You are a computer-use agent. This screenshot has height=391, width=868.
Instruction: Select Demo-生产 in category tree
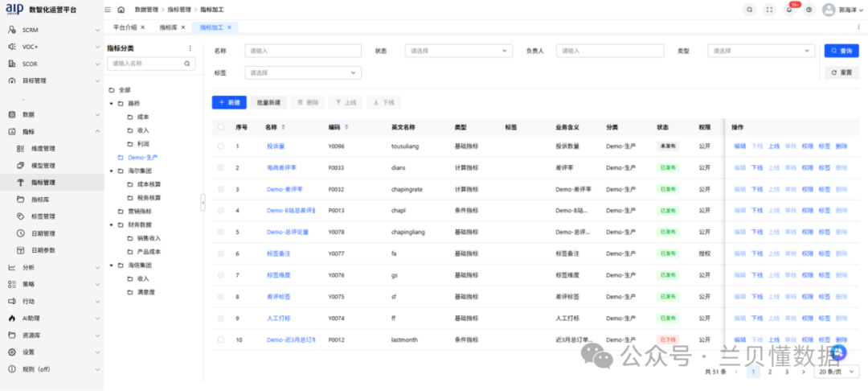click(142, 158)
